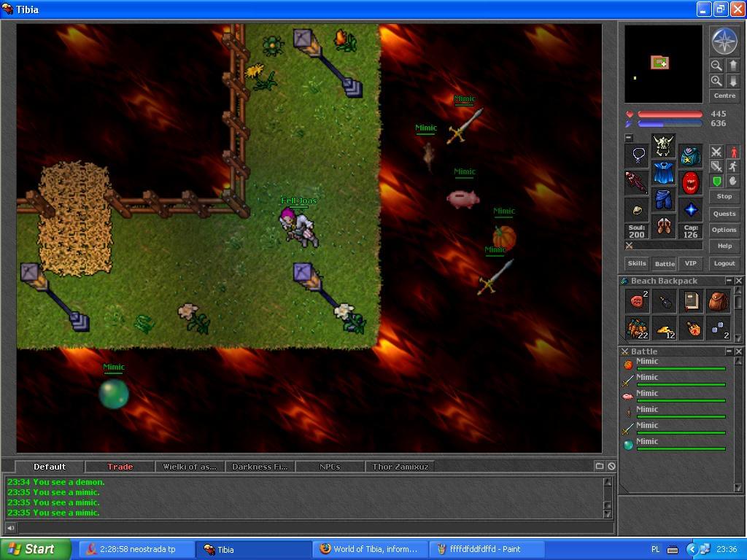
Task: Click the window icon beside the chat tabs
Action: pos(600,466)
